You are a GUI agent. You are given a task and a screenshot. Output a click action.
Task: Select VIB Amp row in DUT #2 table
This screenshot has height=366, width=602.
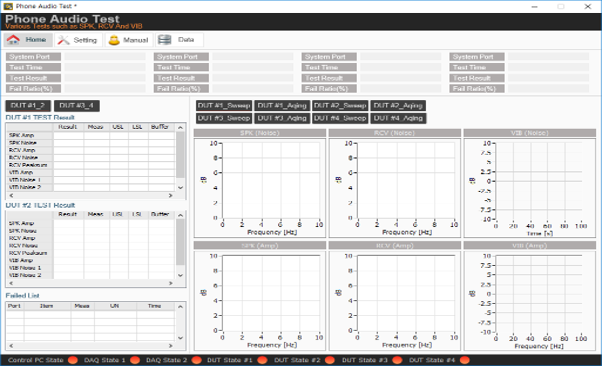(91, 260)
